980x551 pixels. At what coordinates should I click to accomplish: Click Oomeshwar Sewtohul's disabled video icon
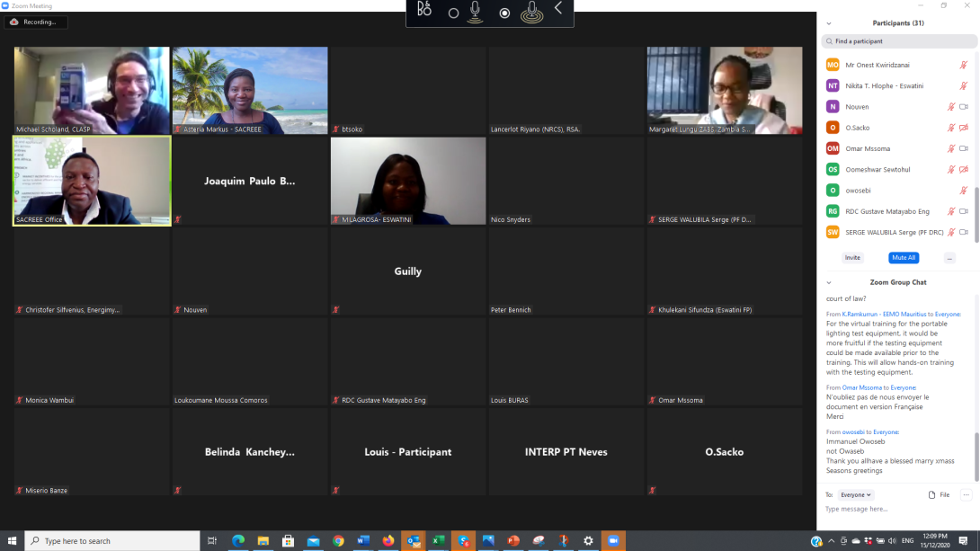pyautogui.click(x=964, y=169)
